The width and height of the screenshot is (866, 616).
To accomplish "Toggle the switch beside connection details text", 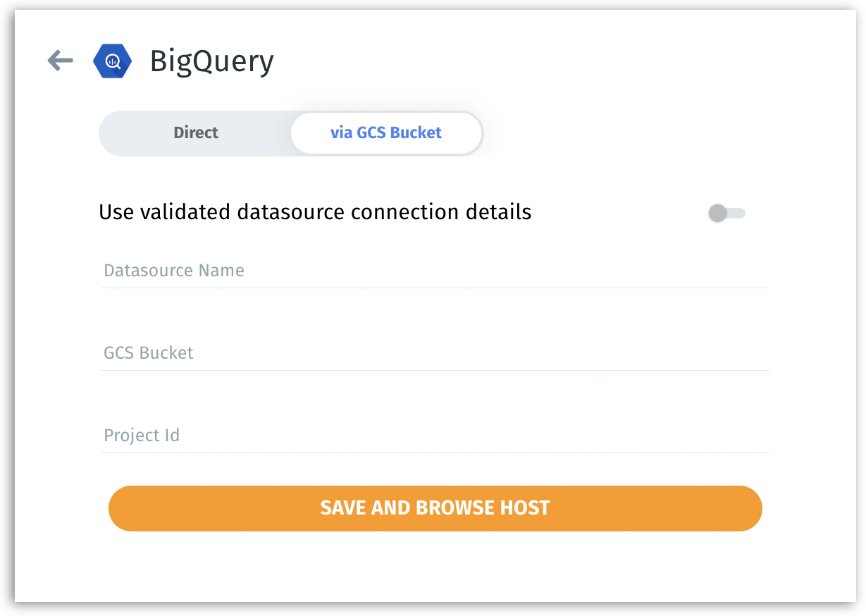I will click(x=726, y=212).
